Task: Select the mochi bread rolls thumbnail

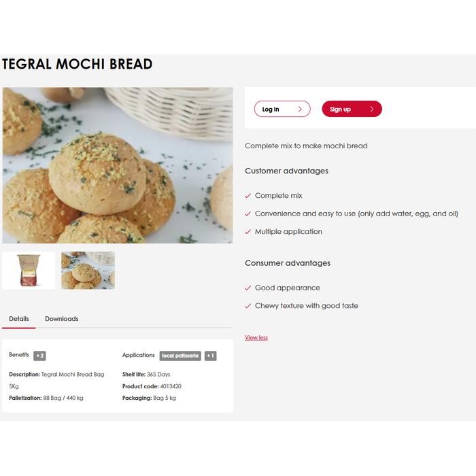Action: [88, 270]
